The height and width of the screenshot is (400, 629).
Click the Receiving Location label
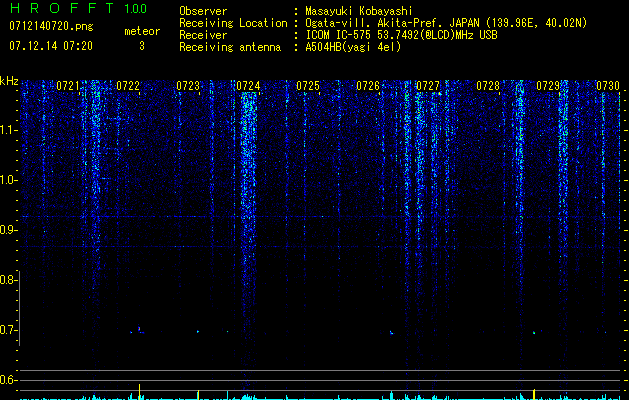click(233, 23)
